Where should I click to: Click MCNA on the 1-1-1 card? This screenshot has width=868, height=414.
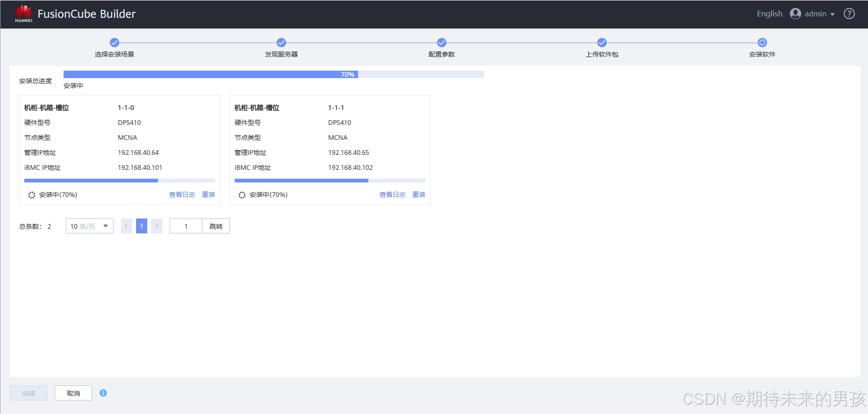338,138
